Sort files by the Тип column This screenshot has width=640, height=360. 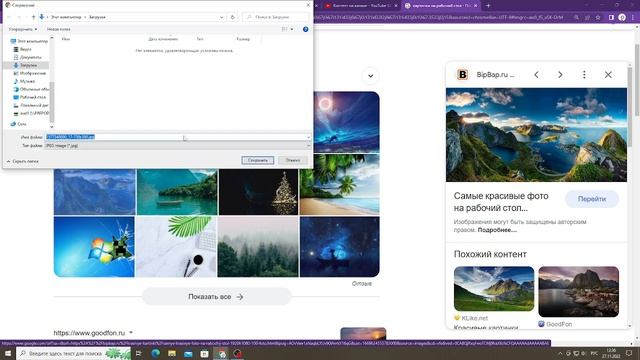(x=200, y=39)
